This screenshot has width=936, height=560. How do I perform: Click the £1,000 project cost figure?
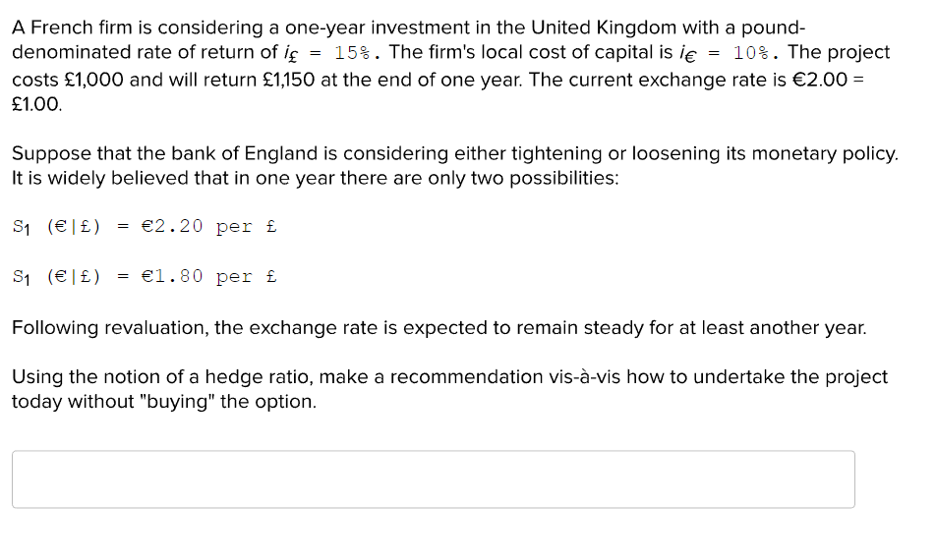click(93, 80)
